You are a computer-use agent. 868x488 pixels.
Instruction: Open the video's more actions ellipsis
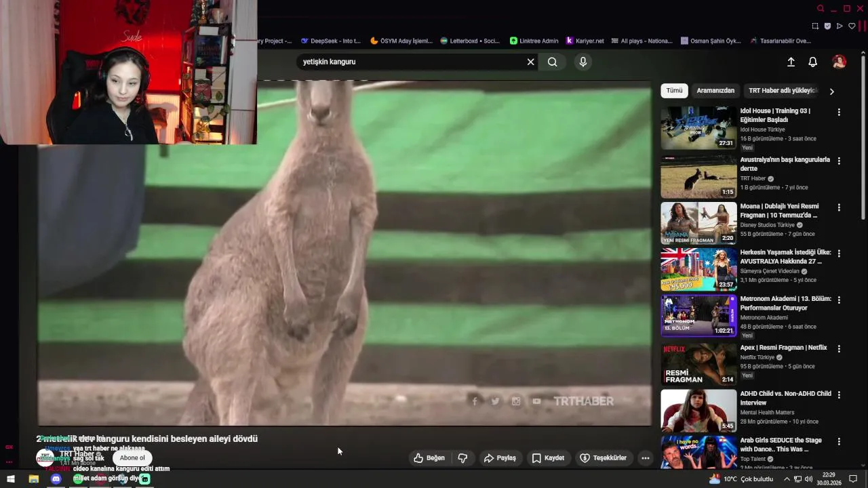coord(646,458)
